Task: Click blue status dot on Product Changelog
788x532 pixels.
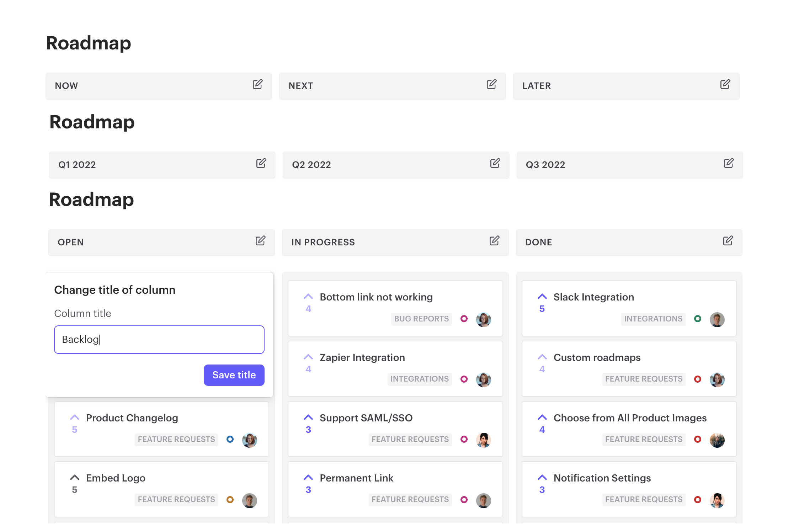Action: coord(230,439)
